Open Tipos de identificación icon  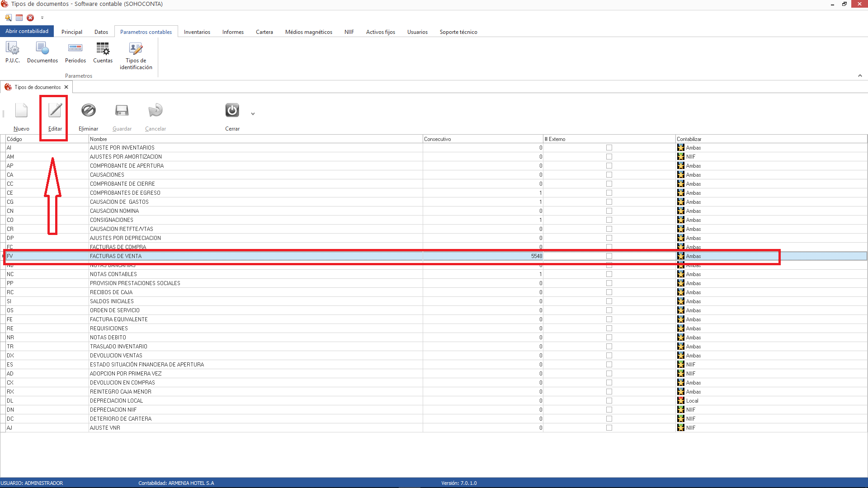(136, 48)
